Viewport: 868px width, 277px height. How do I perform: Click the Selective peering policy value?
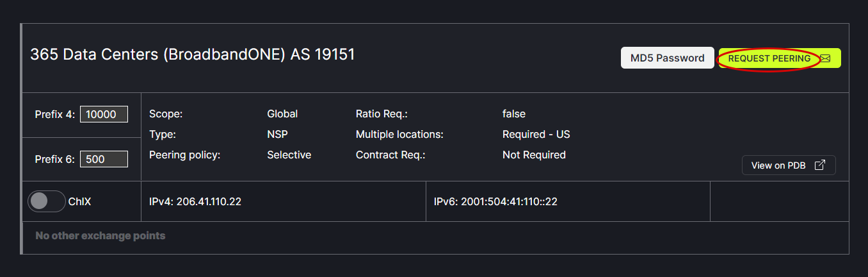[289, 155]
